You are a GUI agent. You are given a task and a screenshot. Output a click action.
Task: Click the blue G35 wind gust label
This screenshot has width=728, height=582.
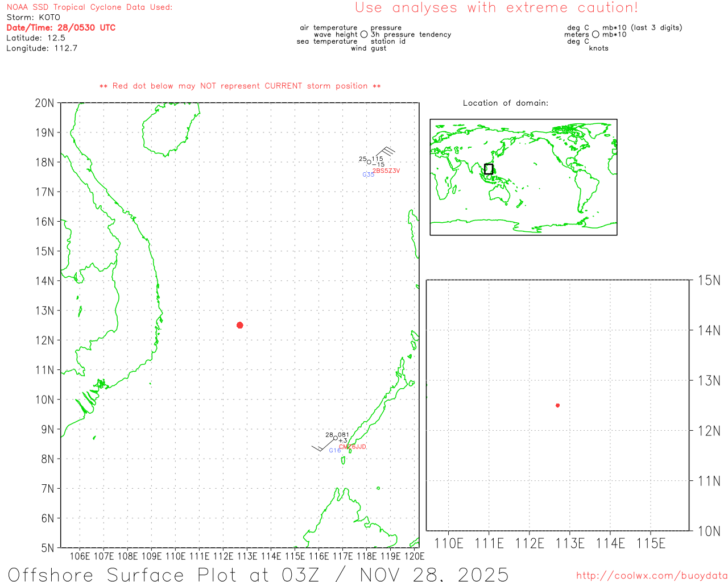point(368,174)
